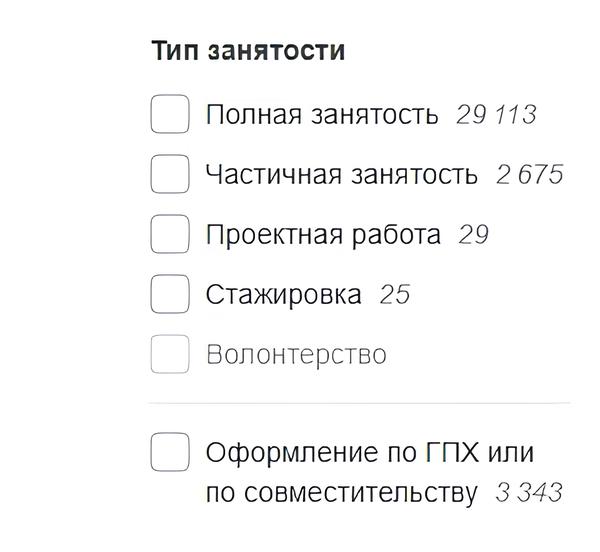Click the Оформление по ГПХ или text
The image size is (600, 552).
click(x=369, y=452)
